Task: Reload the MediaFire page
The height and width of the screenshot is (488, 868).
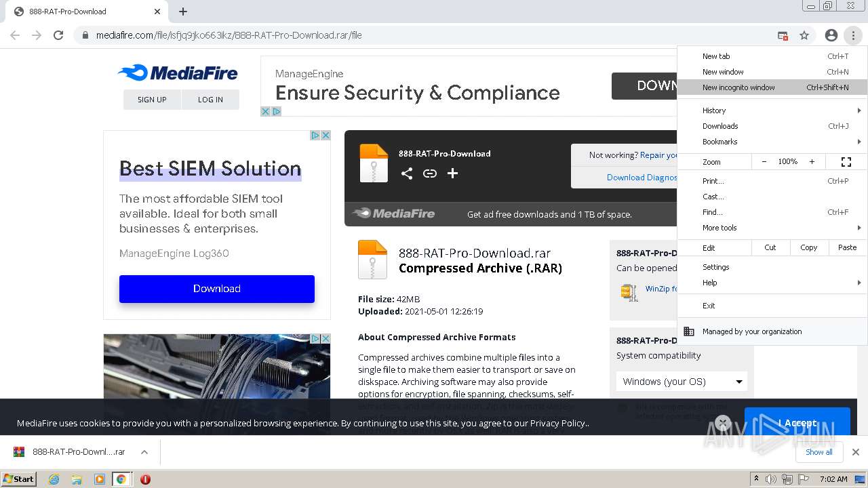Action: tap(58, 35)
